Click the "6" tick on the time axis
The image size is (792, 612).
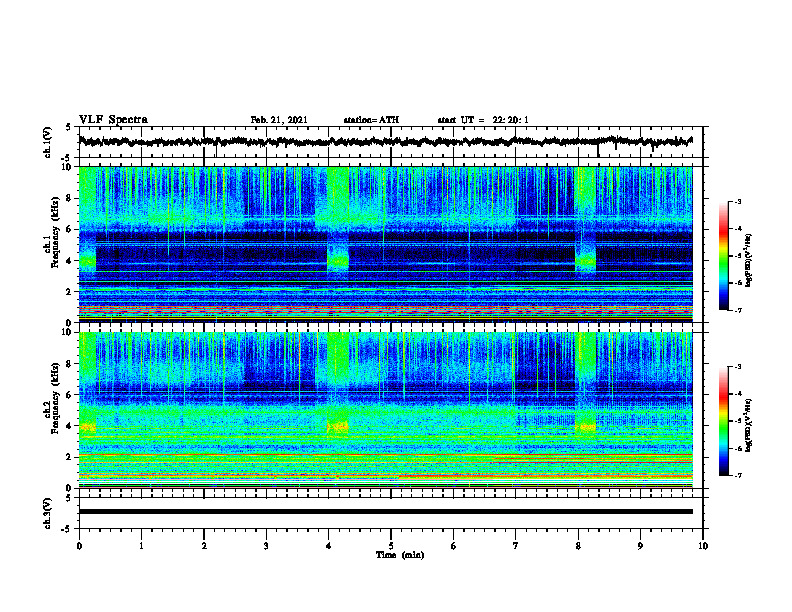[x=454, y=546]
